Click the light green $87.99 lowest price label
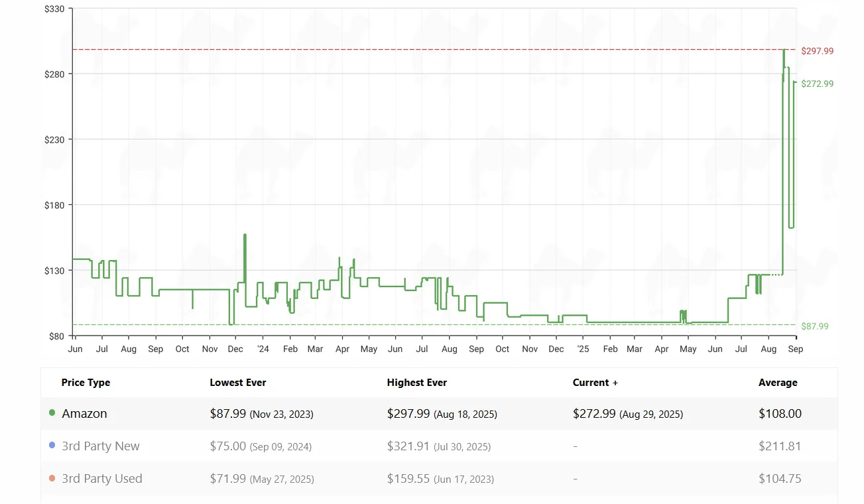 815,326
